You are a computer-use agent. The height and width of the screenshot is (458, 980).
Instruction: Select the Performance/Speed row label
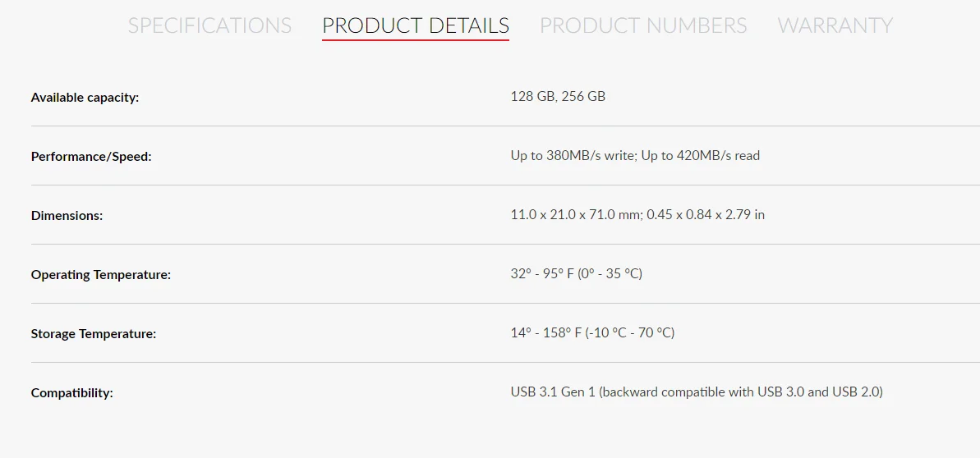(91, 157)
